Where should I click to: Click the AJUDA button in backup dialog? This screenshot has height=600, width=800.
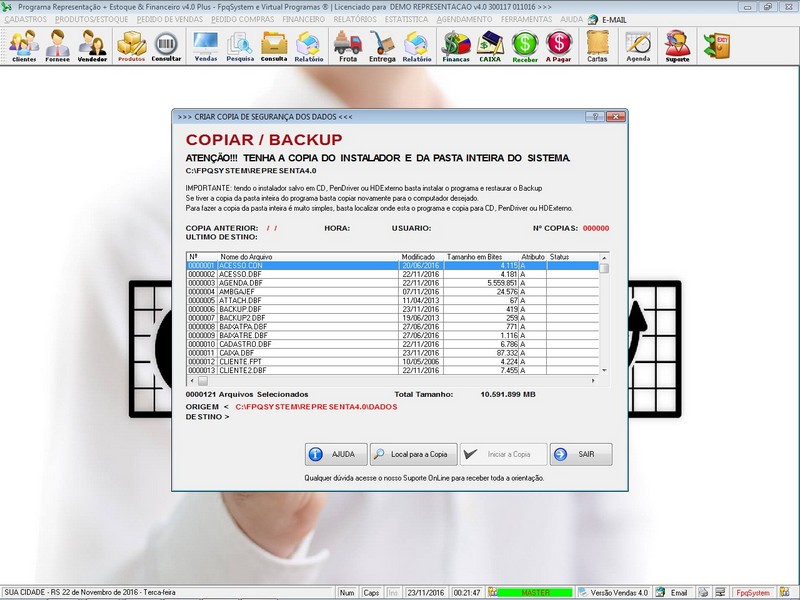(x=336, y=454)
